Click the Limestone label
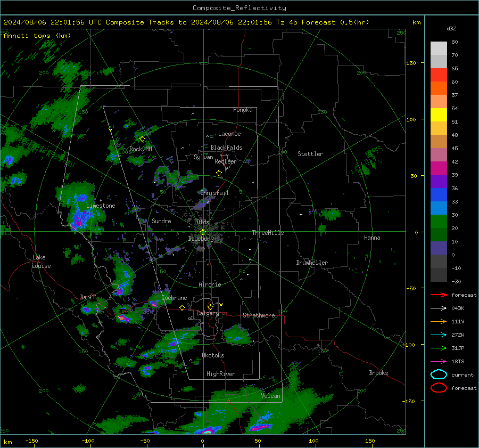 pos(101,206)
